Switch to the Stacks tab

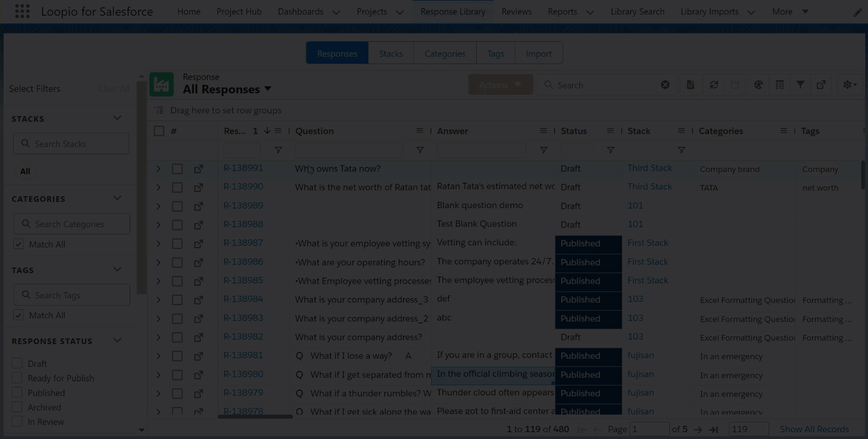click(391, 54)
